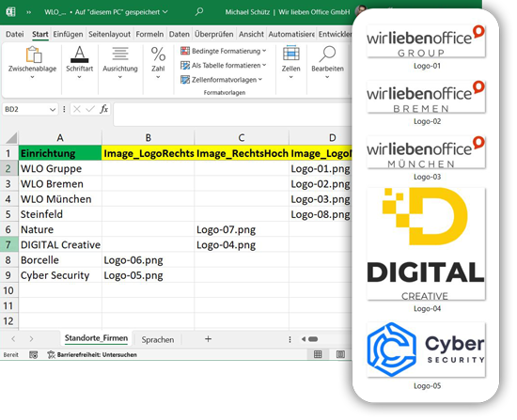Select the Logo-07.png cell
Viewport: 517px width, 420px height.
(x=242, y=230)
